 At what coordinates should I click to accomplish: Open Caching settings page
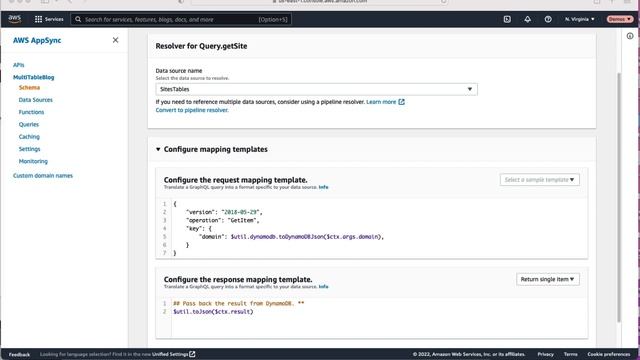29,136
